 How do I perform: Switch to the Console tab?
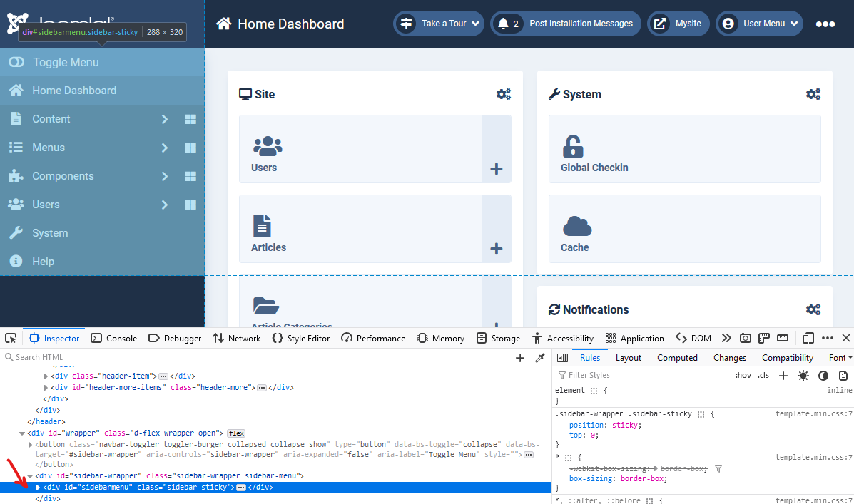tap(114, 338)
